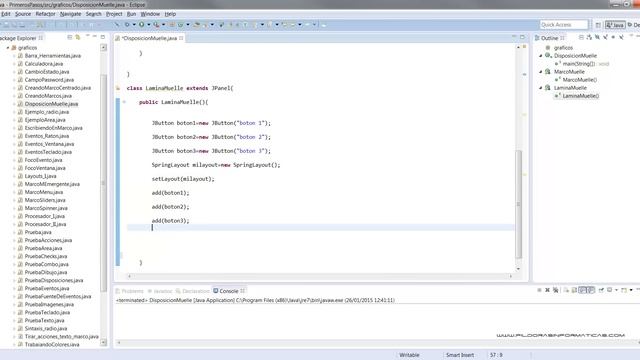Click Collapse All in the Outline view
The height and width of the screenshot is (360, 640).
coord(581,37)
